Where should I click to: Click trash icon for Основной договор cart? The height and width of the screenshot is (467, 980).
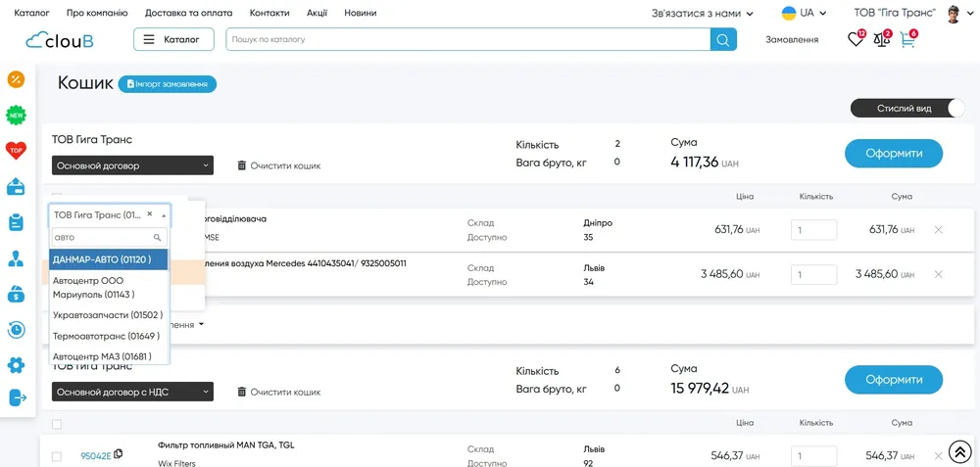tap(242, 165)
